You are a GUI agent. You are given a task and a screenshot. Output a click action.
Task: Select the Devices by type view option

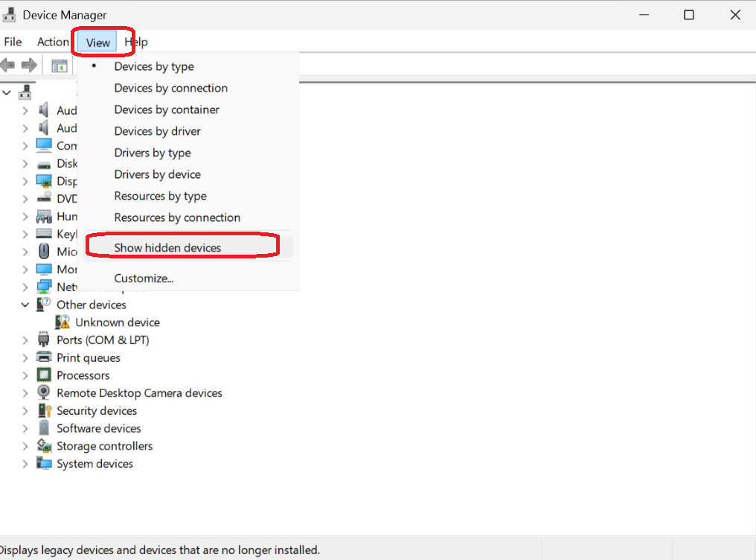coord(154,66)
